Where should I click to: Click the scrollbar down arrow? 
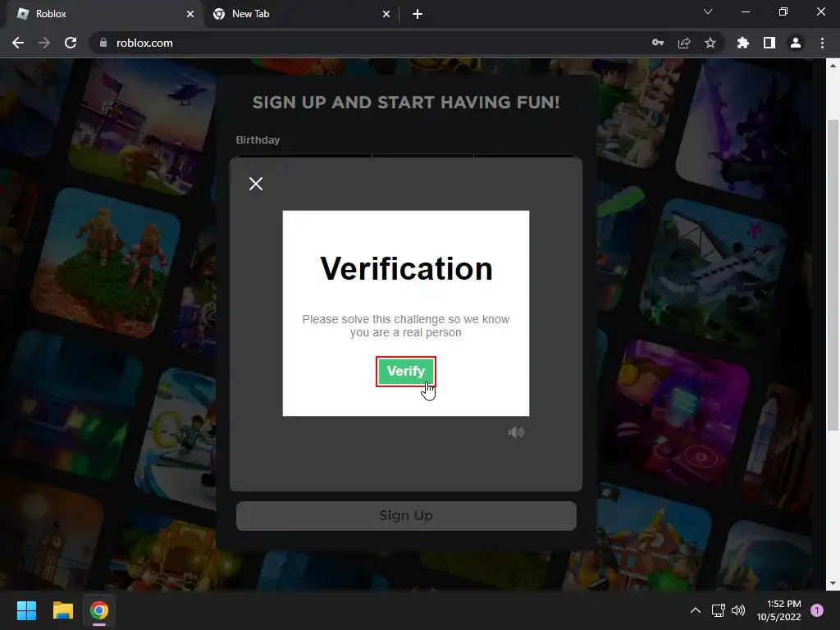click(833, 583)
